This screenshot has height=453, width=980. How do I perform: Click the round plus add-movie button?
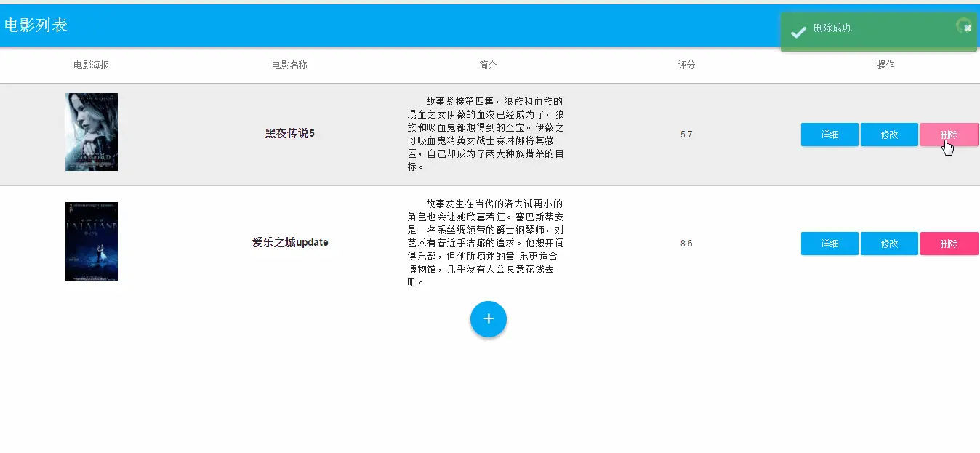click(489, 319)
